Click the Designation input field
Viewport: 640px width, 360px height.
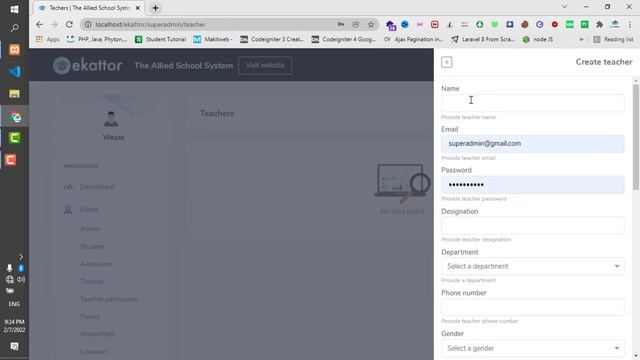coord(533,225)
